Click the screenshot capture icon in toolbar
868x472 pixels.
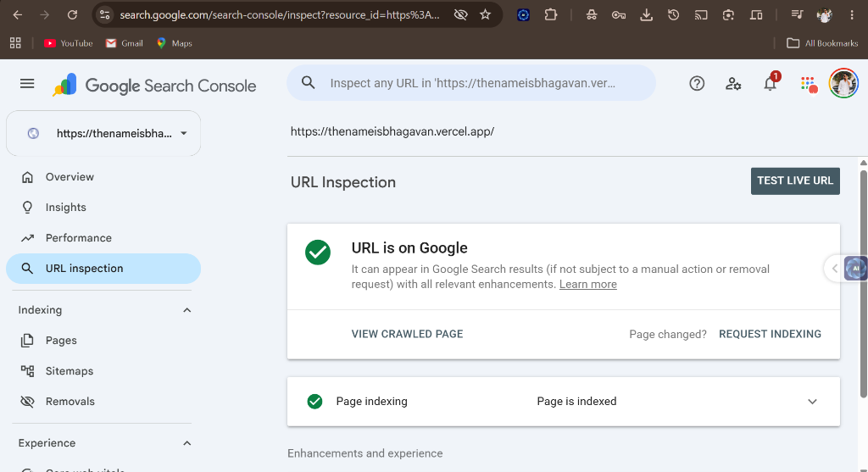tap(728, 15)
